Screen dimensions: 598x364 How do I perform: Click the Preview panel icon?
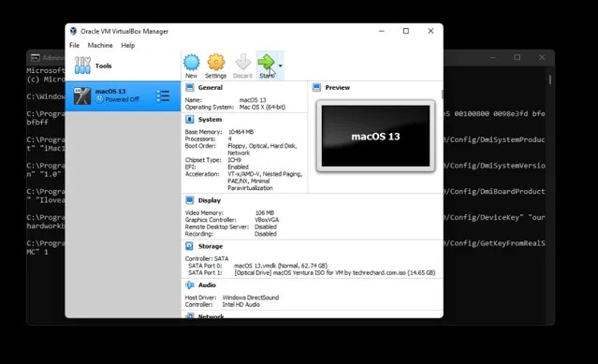316,88
